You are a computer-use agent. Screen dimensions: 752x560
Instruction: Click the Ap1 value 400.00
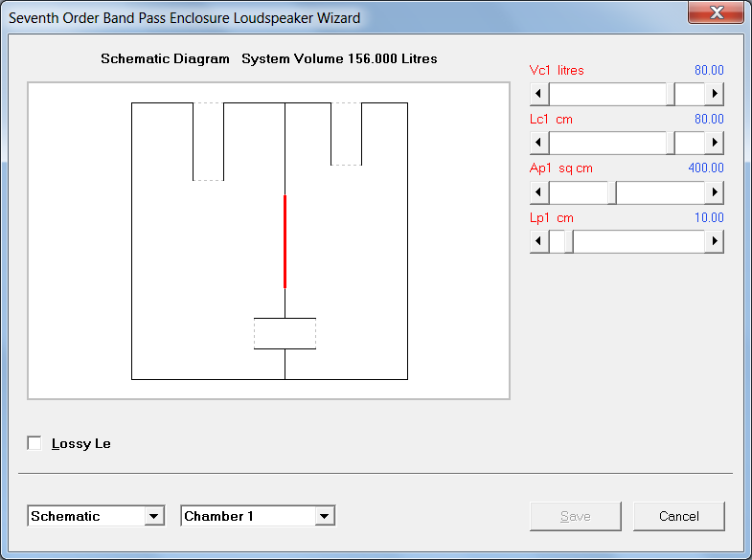pos(706,168)
